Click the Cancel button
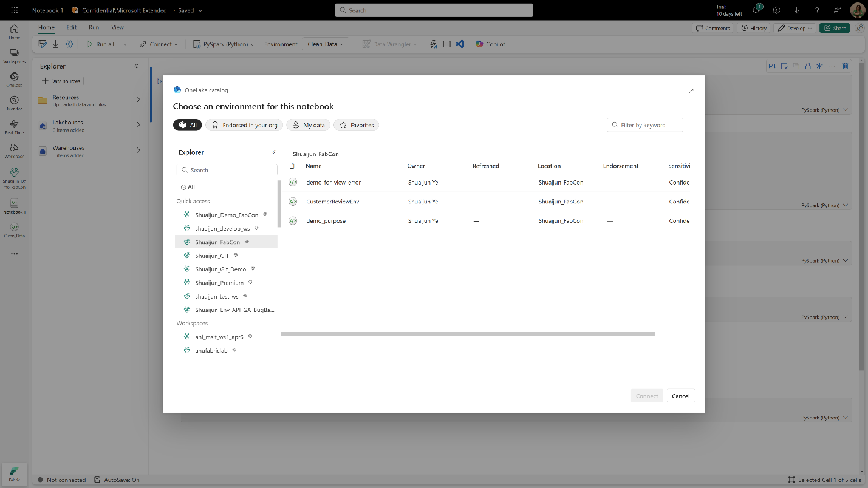Image resolution: width=868 pixels, height=488 pixels. (x=681, y=396)
